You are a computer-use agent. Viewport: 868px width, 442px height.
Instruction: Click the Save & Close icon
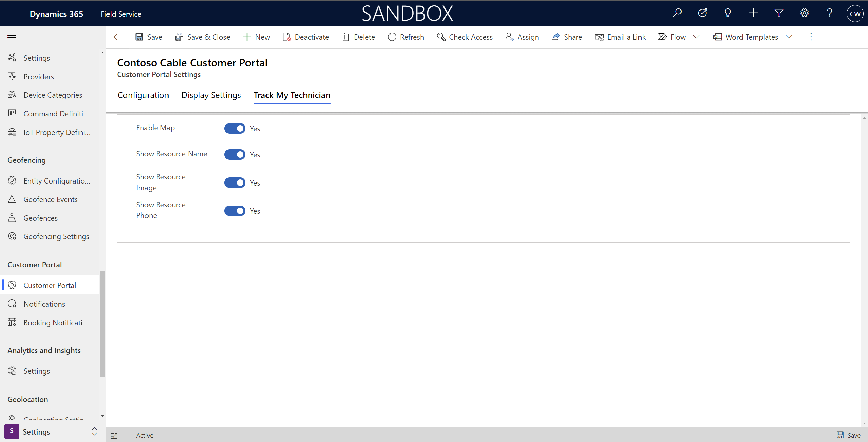(x=179, y=37)
